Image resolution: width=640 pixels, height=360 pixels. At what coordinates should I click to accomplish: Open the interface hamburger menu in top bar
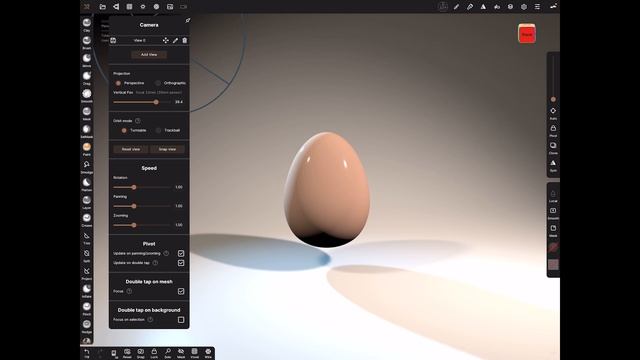click(537, 7)
